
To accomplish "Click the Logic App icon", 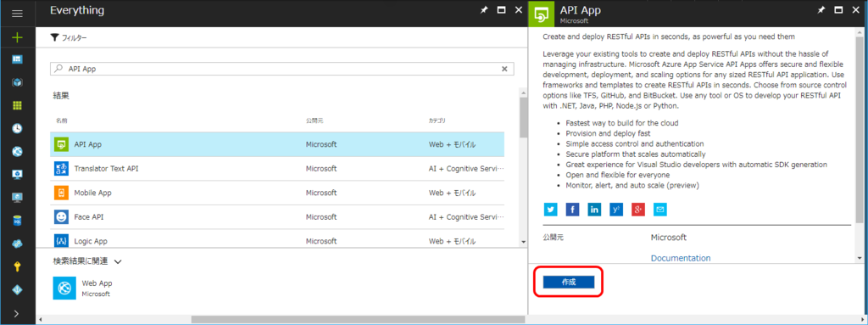I will coord(61,241).
